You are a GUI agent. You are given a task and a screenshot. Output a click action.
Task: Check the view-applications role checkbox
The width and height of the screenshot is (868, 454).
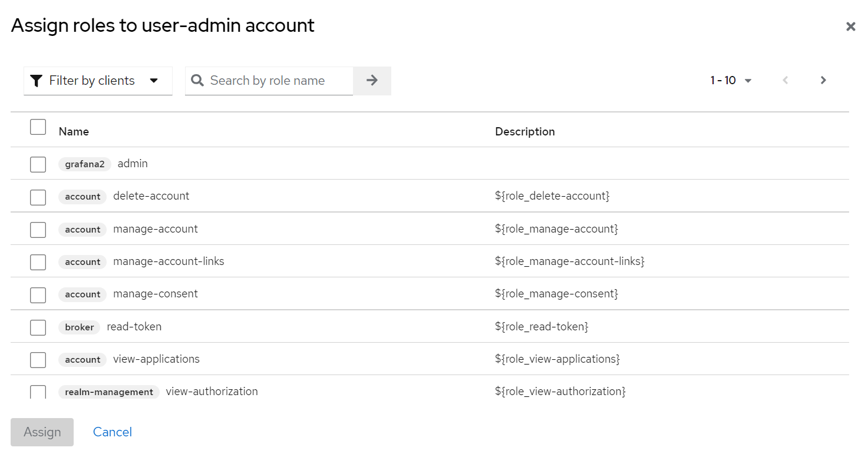pos(38,360)
